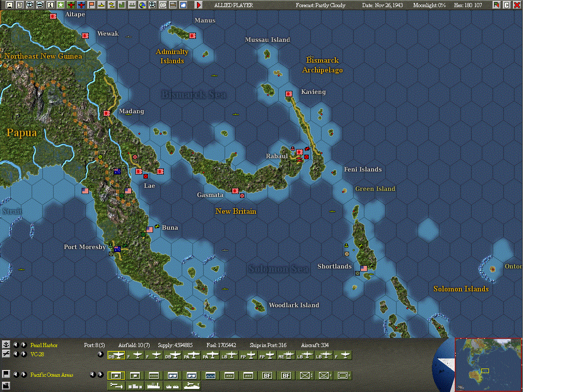Select the XXXX army unit icon
This screenshot has height=392, width=588.
click(x=154, y=375)
